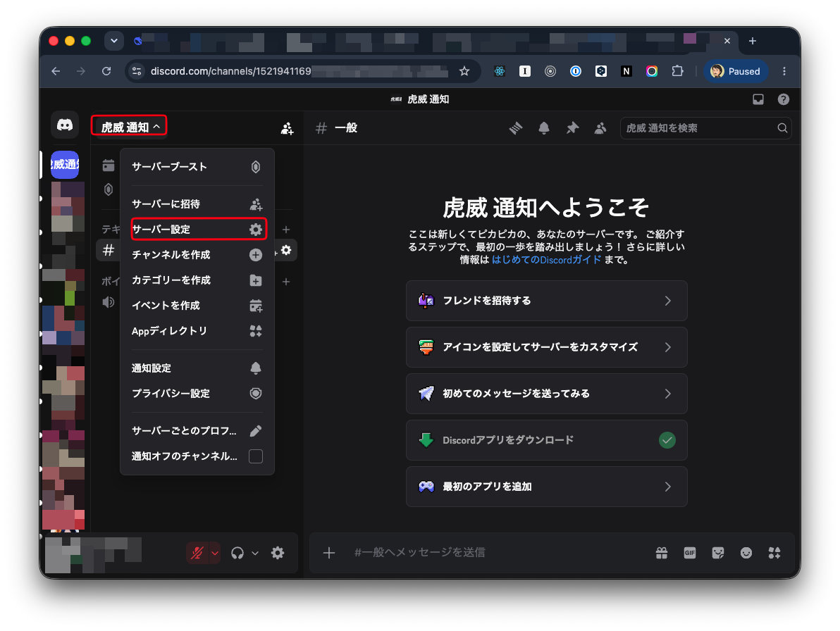The image size is (840, 631).
Task: Collapse the 虎威 通知 server dropdown
Action: (x=129, y=127)
